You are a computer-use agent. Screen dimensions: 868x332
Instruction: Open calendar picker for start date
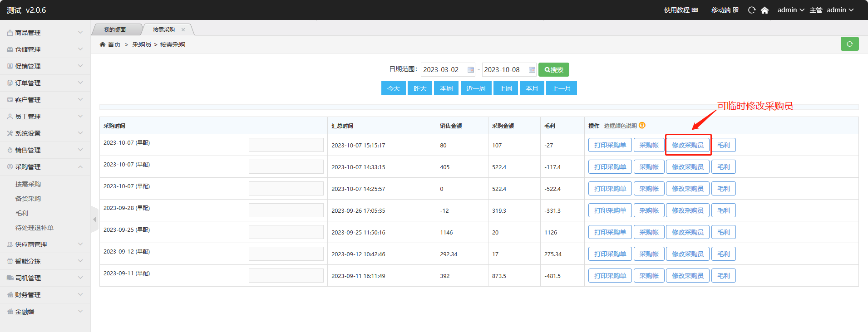[x=471, y=70]
